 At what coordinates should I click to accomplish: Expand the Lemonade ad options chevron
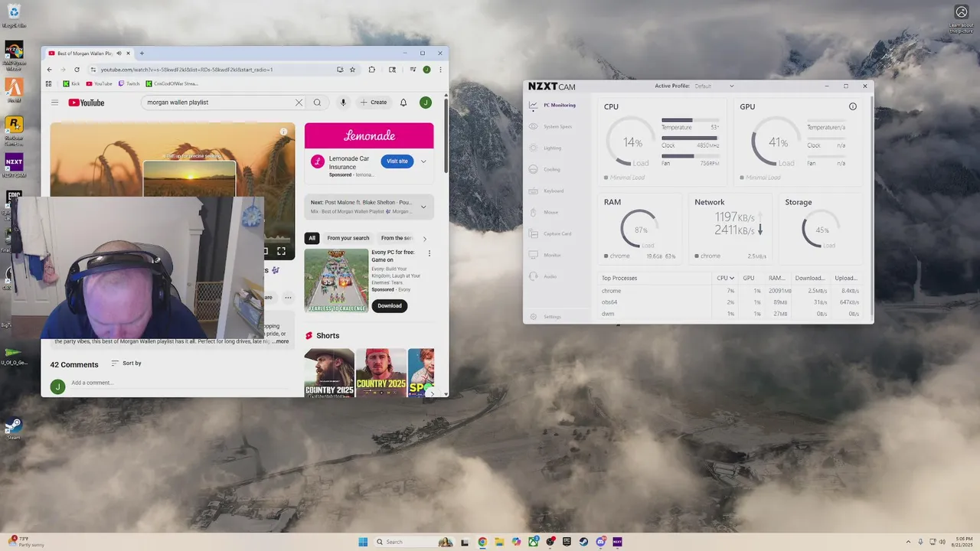(423, 161)
